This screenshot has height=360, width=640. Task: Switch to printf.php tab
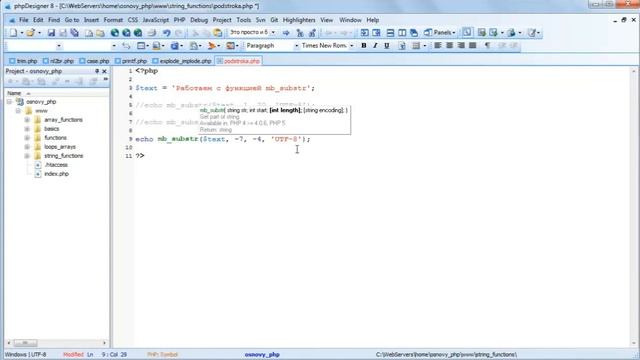click(x=131, y=61)
